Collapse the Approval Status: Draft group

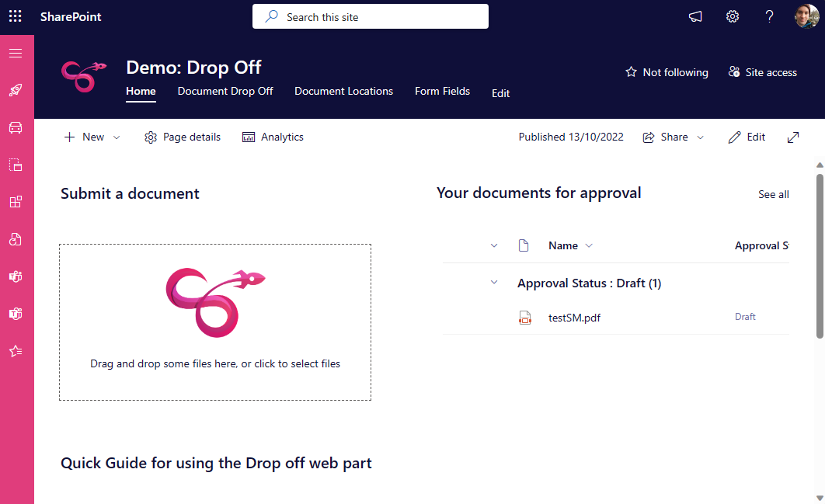494,283
